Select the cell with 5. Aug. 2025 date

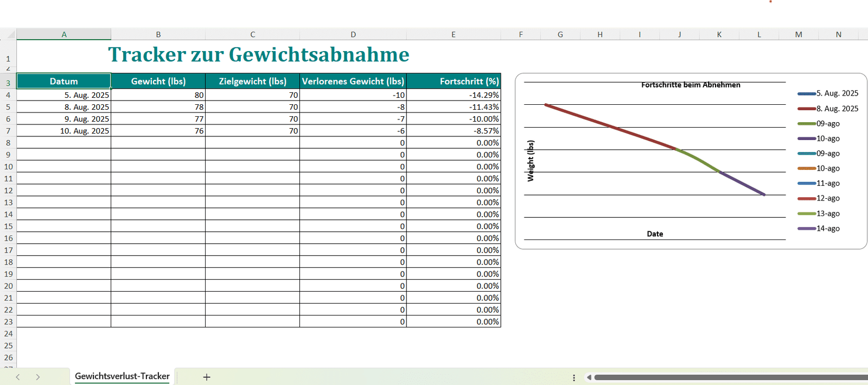click(64, 95)
